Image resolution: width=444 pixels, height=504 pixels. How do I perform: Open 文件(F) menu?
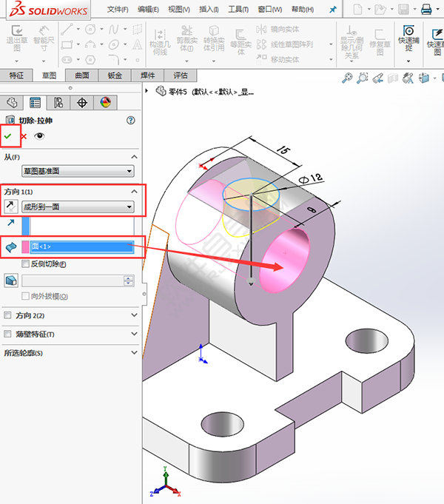pyautogui.click(x=118, y=10)
